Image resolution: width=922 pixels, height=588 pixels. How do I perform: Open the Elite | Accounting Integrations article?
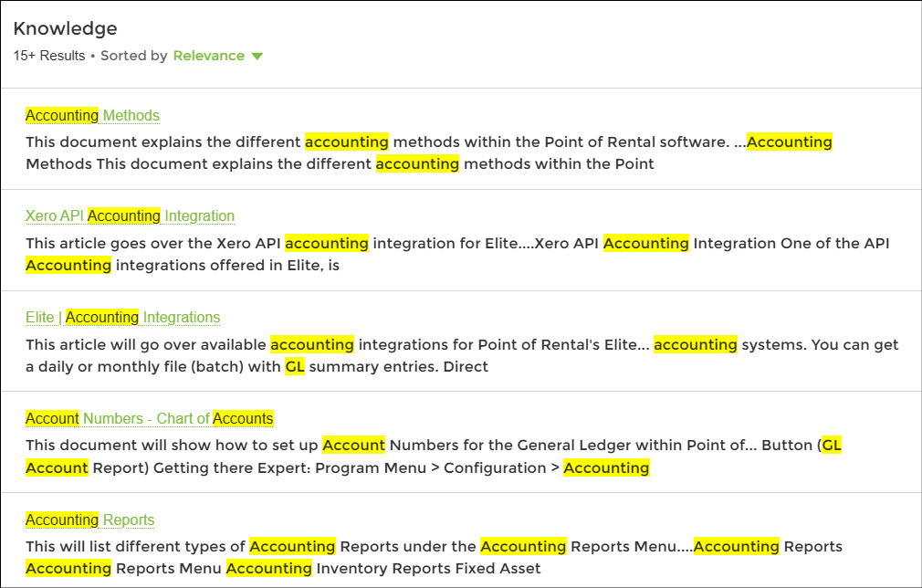coord(122,317)
